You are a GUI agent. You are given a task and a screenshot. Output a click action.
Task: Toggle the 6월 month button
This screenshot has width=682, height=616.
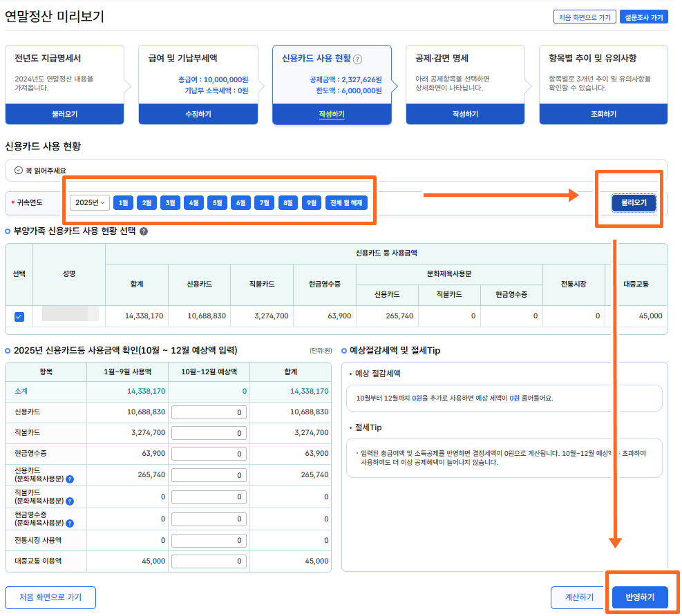point(240,202)
